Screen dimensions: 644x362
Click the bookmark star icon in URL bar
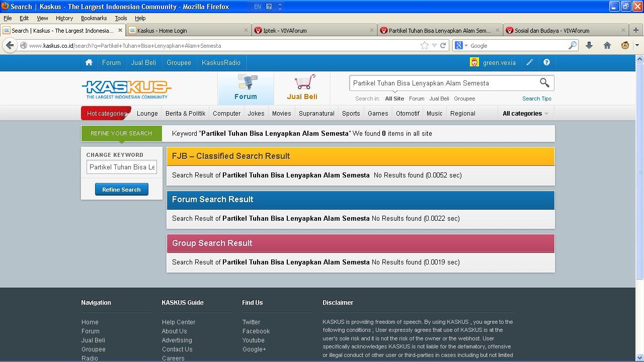(x=425, y=45)
